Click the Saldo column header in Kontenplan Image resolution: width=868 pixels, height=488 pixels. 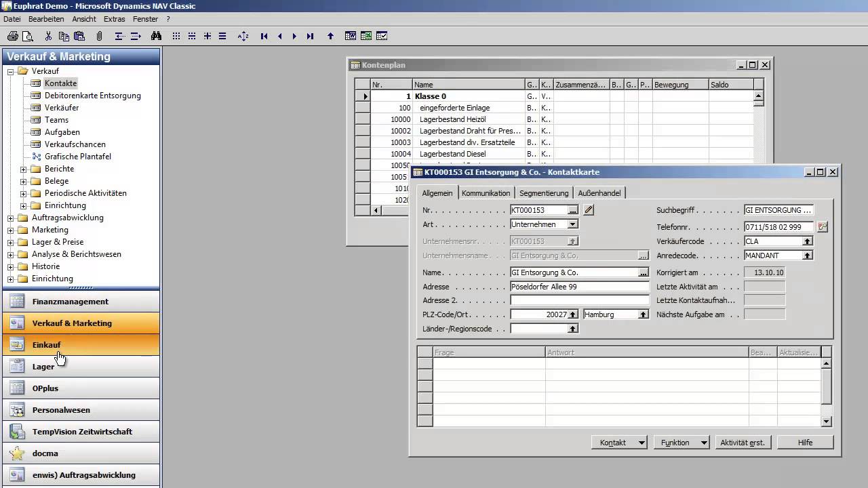click(731, 85)
